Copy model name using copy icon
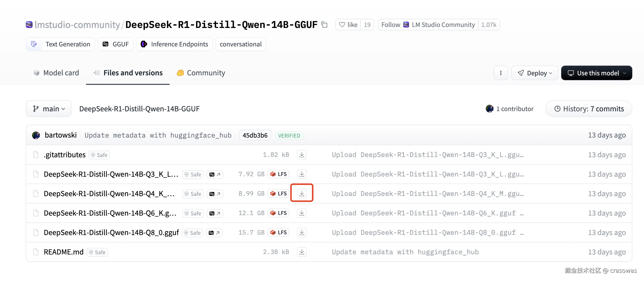The width and height of the screenshot is (644, 281). (324, 25)
